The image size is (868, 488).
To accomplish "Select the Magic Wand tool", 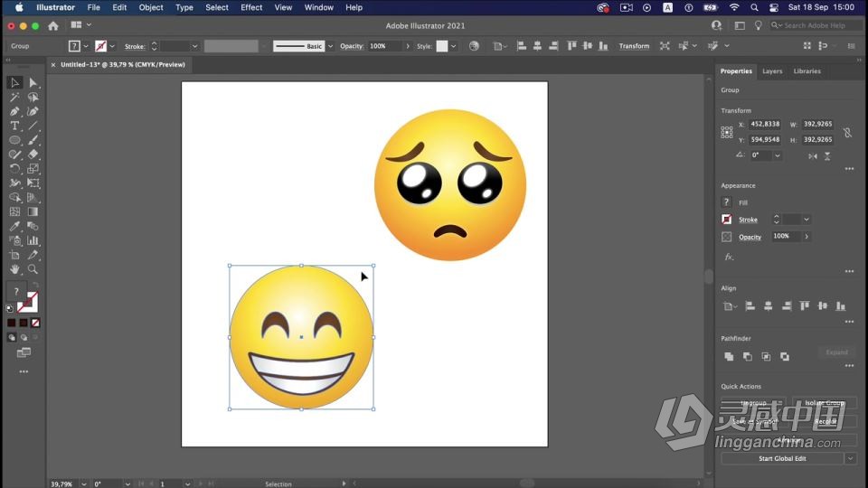I will [15, 98].
